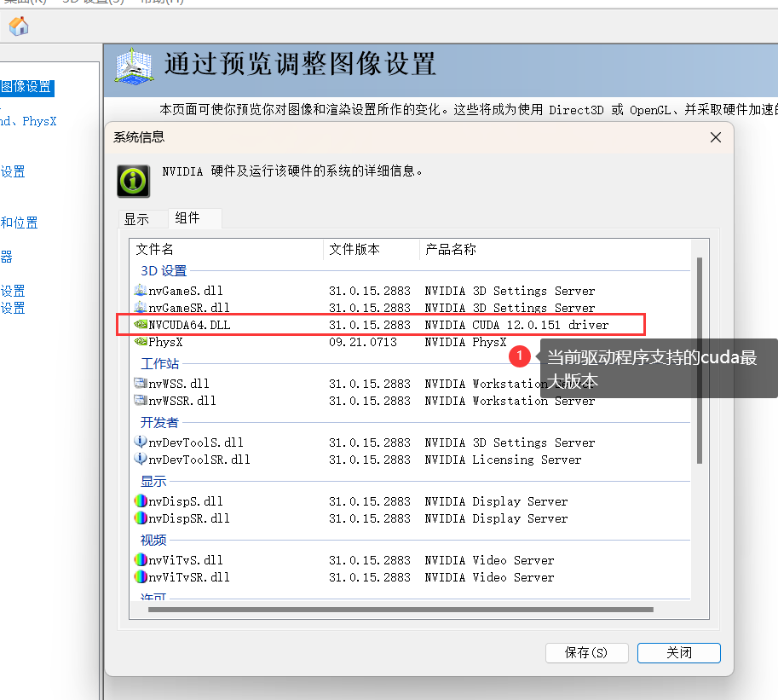Select the nvDispSR.dll file name
Image resolution: width=778 pixels, height=700 pixels.
[189, 518]
